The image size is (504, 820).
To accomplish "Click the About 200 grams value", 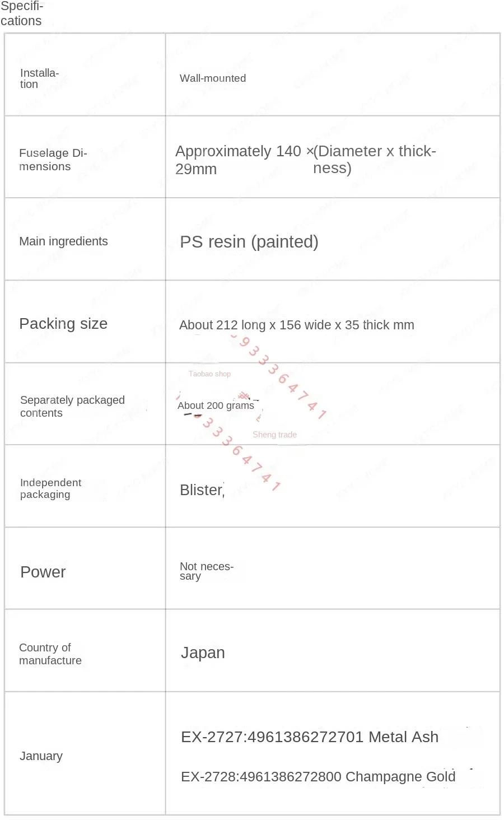I will (x=216, y=406).
